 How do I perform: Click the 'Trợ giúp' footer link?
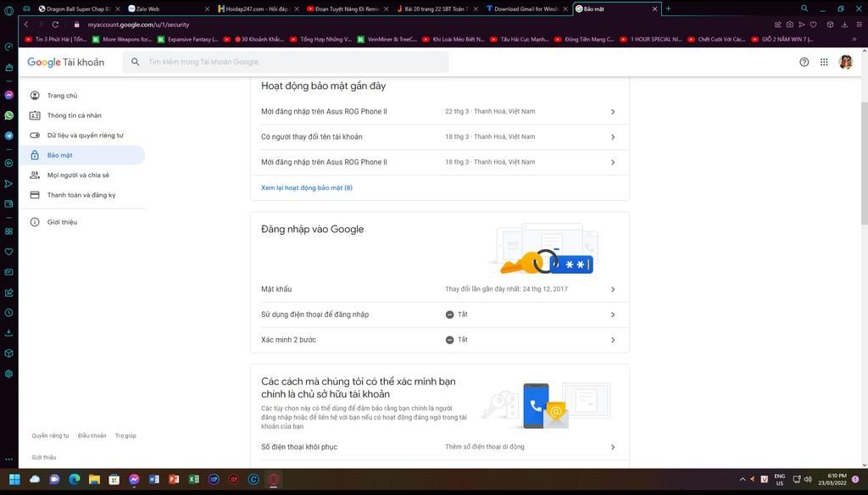(125, 436)
